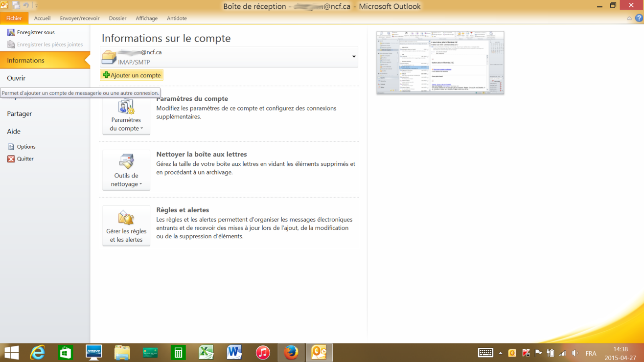Click the Undo arrow in the title bar
The width and height of the screenshot is (644, 362).
(x=26, y=6)
